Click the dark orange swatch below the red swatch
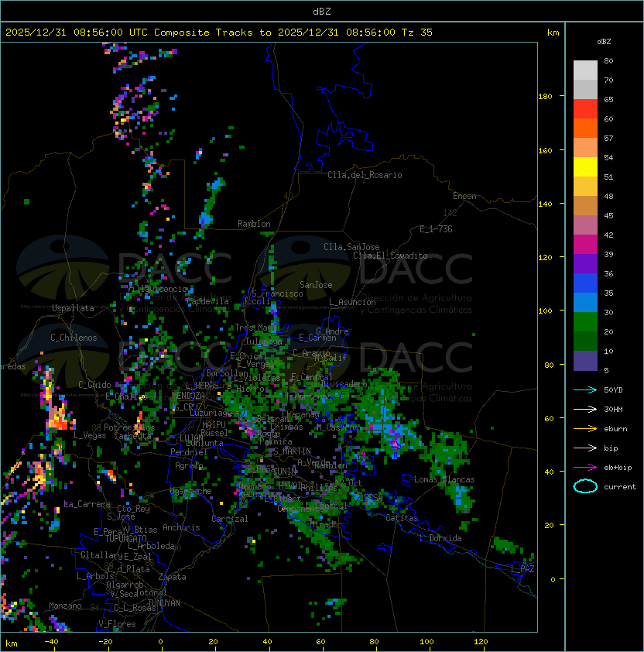Screen dimensions: 644x652 [x=585, y=129]
